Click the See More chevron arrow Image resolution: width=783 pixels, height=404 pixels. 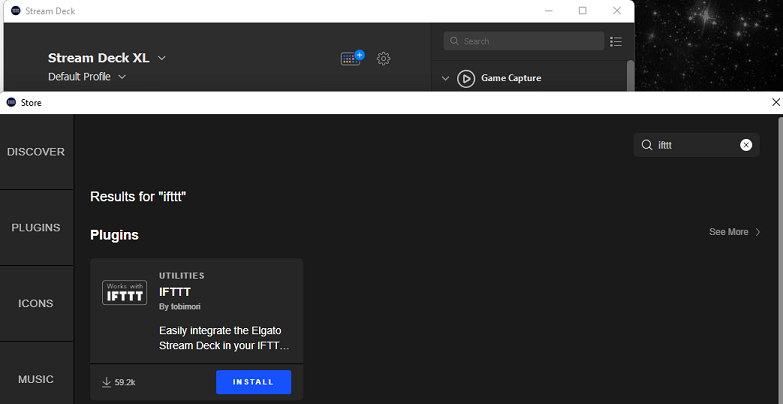(x=758, y=232)
